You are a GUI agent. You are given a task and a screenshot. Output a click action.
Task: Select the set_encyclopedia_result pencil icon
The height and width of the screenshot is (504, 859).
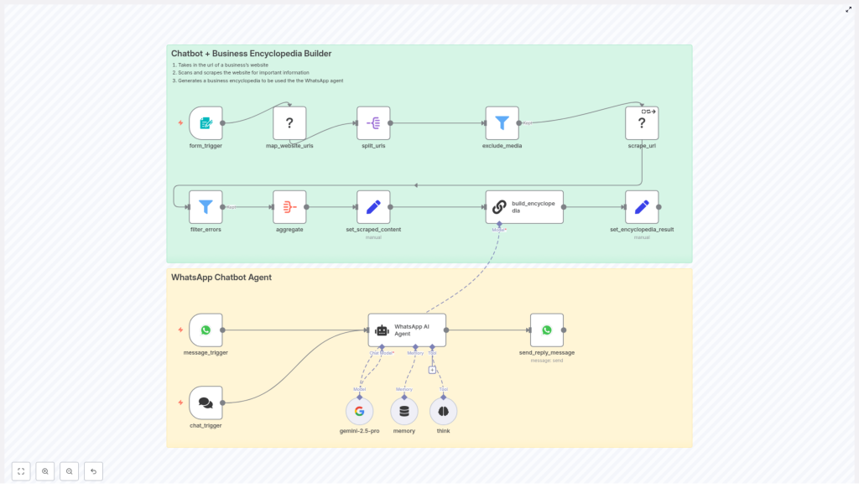coord(642,205)
